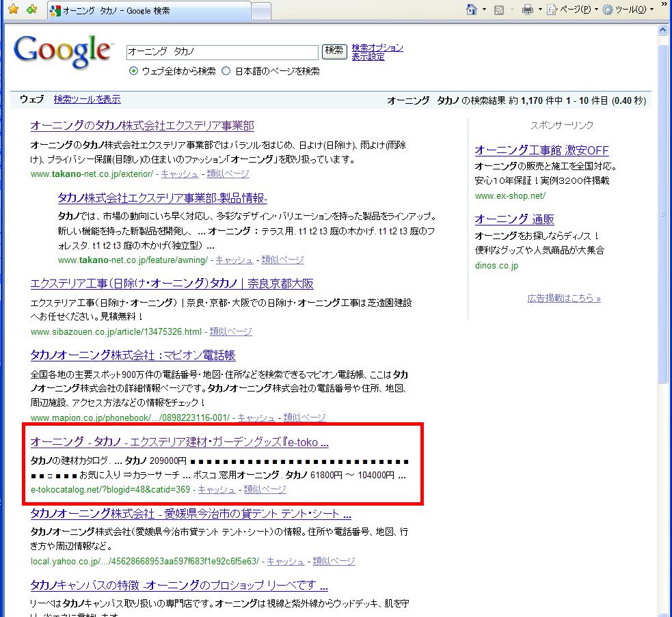Screen dimensions: 672x617
Task: Expand the Print button dropdown arrow
Action: pyautogui.click(x=540, y=10)
